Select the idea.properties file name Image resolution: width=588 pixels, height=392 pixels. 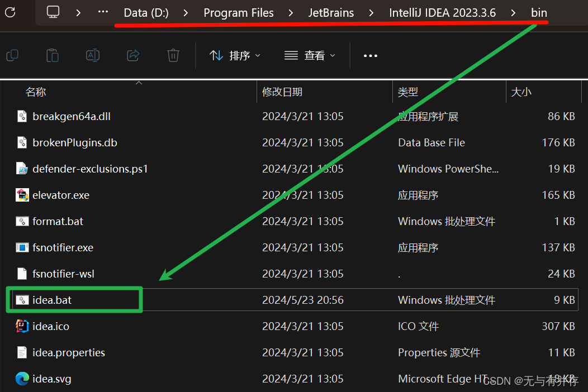(x=69, y=352)
